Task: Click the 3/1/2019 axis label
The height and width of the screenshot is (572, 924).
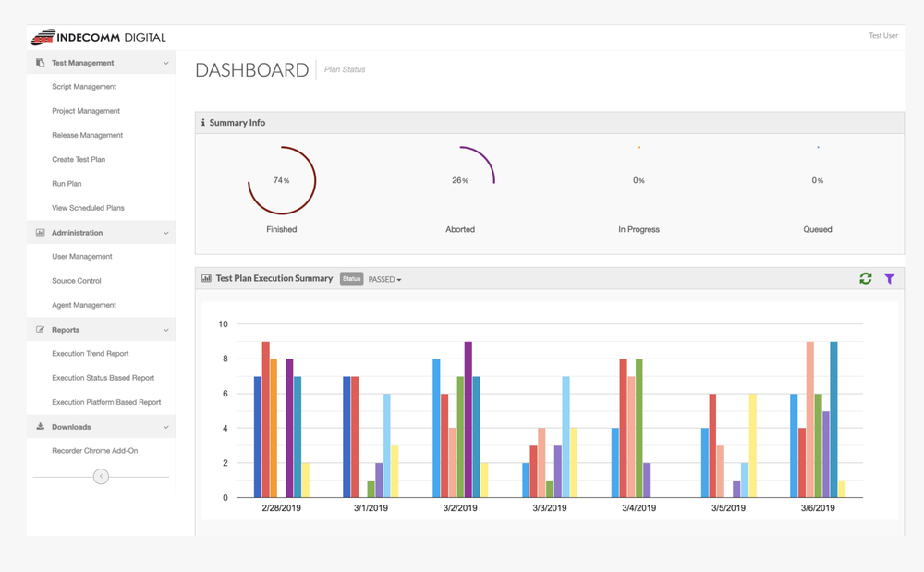Action: [x=371, y=508]
